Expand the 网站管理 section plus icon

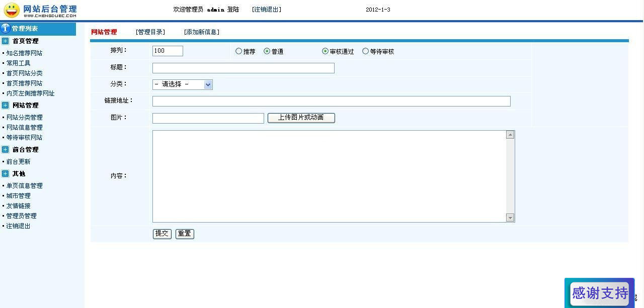click(x=5, y=106)
